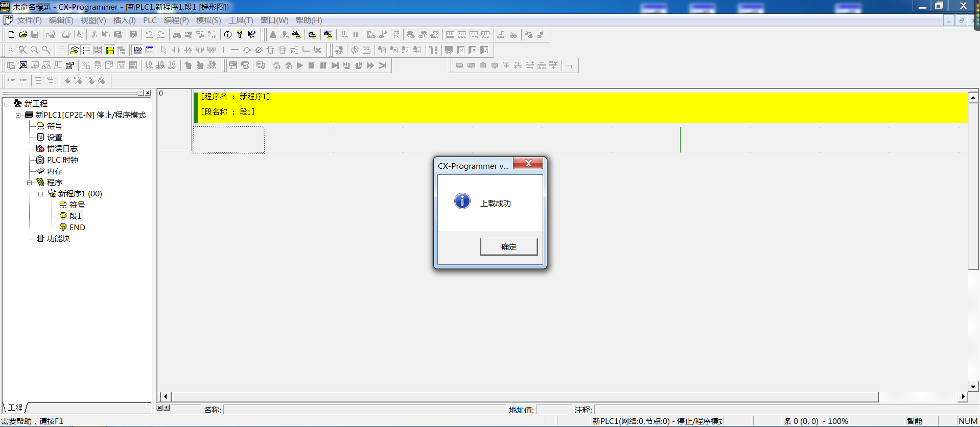Create a new project with the blank page icon
The height and width of the screenshot is (427, 980).
click(11, 35)
